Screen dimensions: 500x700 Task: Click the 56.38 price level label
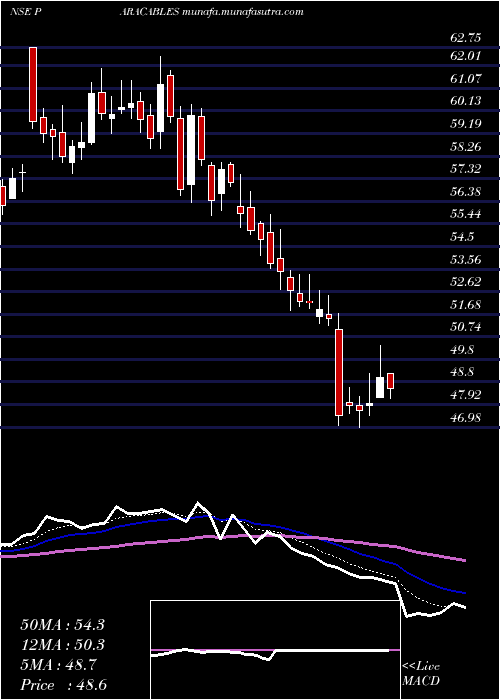(x=466, y=192)
